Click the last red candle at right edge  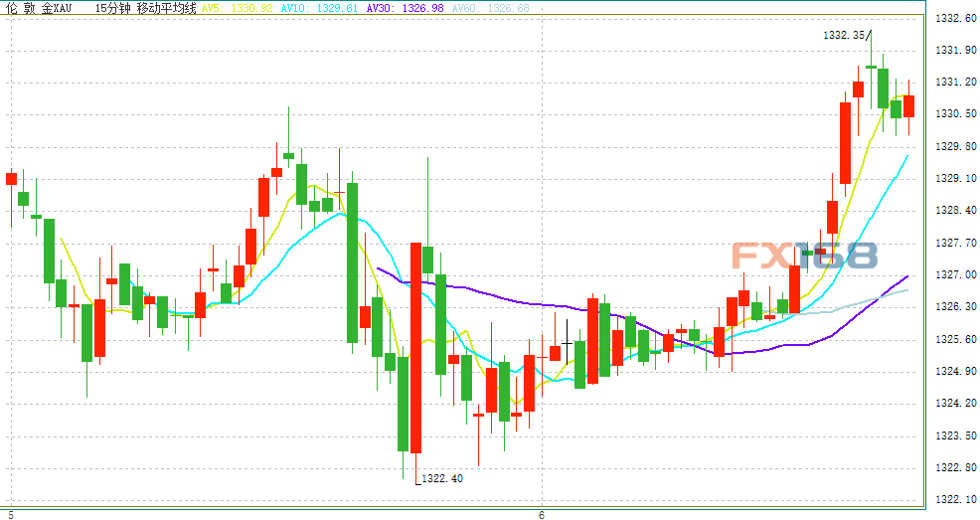click(908, 105)
